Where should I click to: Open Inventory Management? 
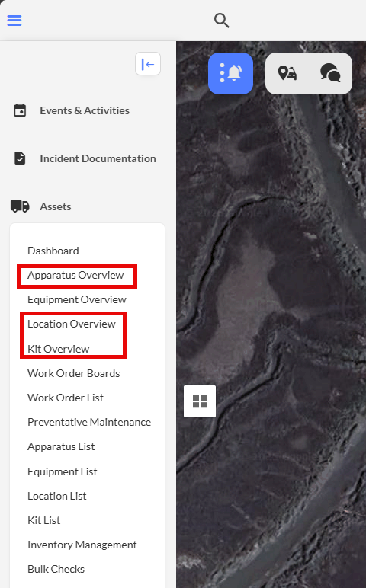point(82,545)
